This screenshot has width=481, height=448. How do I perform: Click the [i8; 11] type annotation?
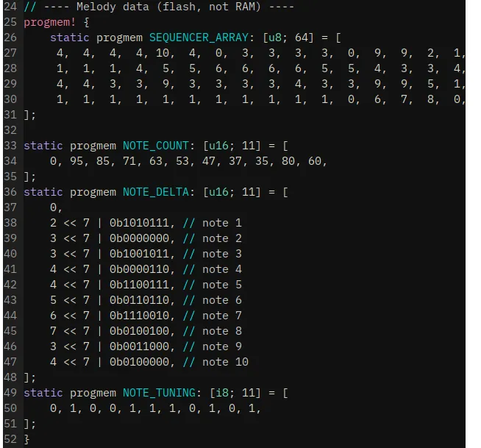pyautogui.click(x=235, y=393)
